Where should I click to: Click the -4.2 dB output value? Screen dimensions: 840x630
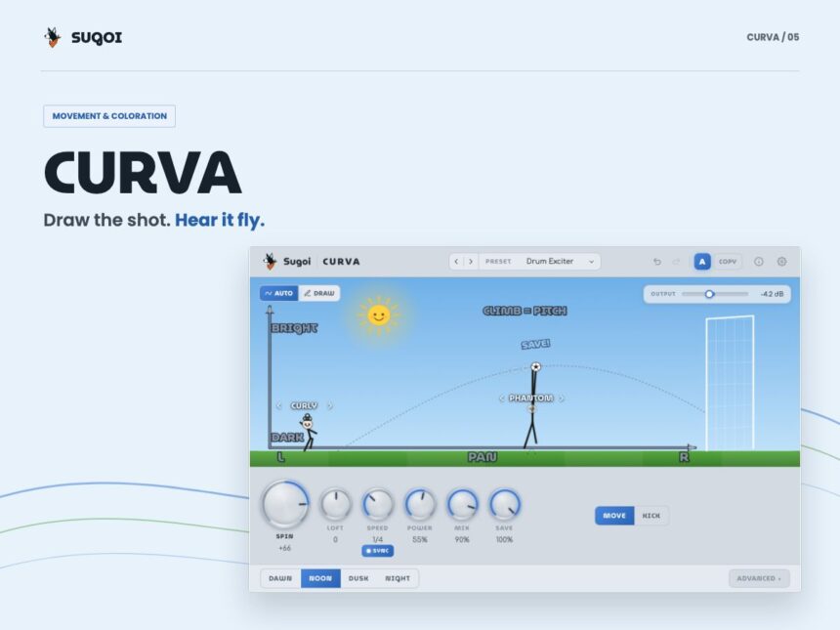772,294
